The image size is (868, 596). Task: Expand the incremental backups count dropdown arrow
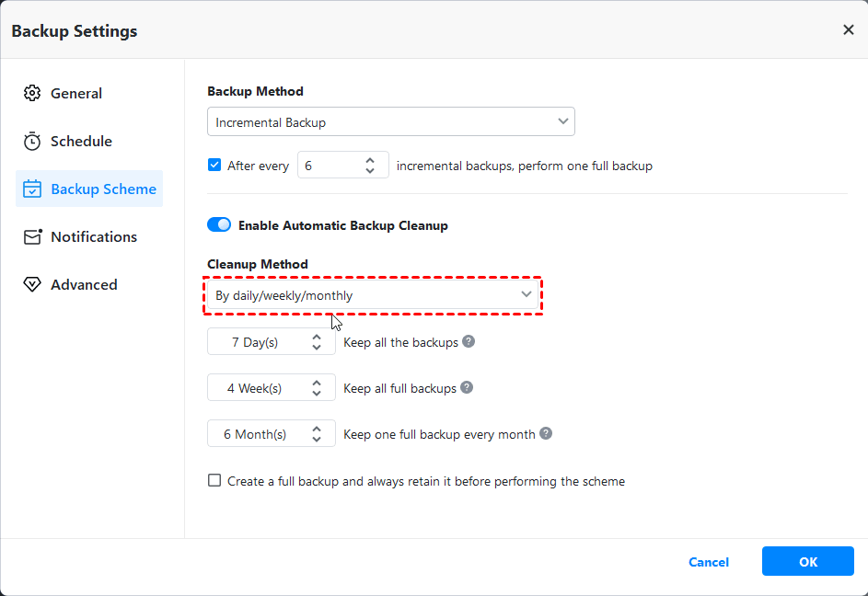coord(370,165)
